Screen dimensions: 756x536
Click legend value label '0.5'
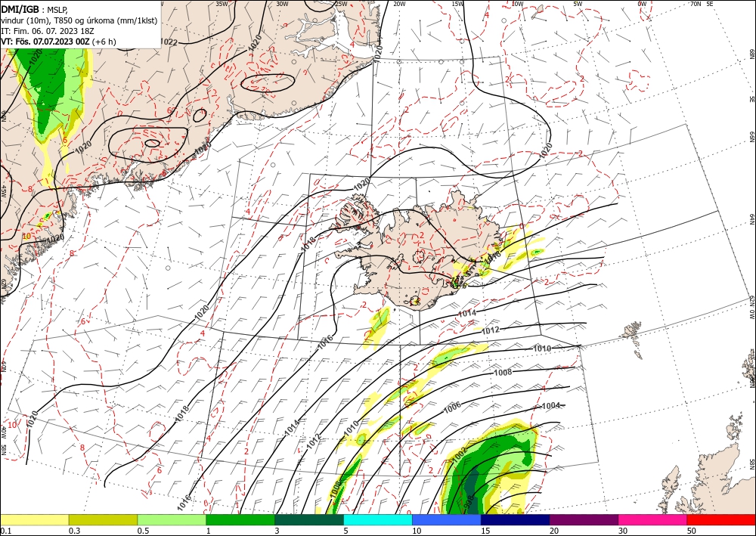pos(143,530)
